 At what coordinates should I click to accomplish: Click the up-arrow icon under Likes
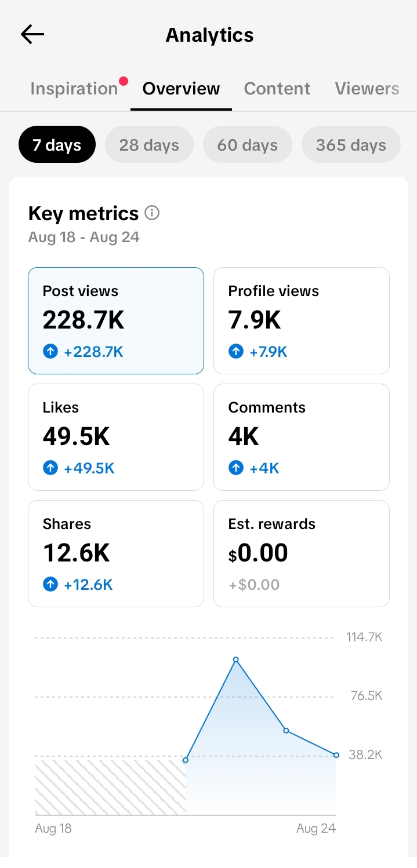(50, 468)
